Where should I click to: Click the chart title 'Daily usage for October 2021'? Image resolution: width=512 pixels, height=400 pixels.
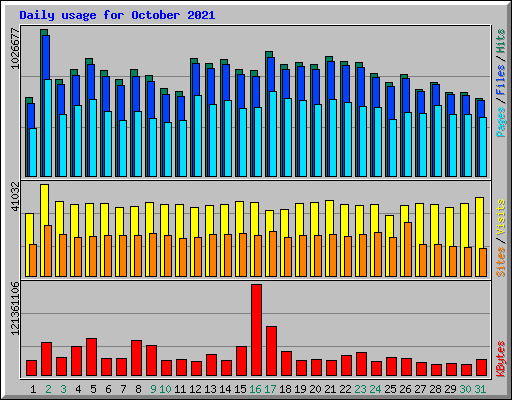[x=117, y=15]
